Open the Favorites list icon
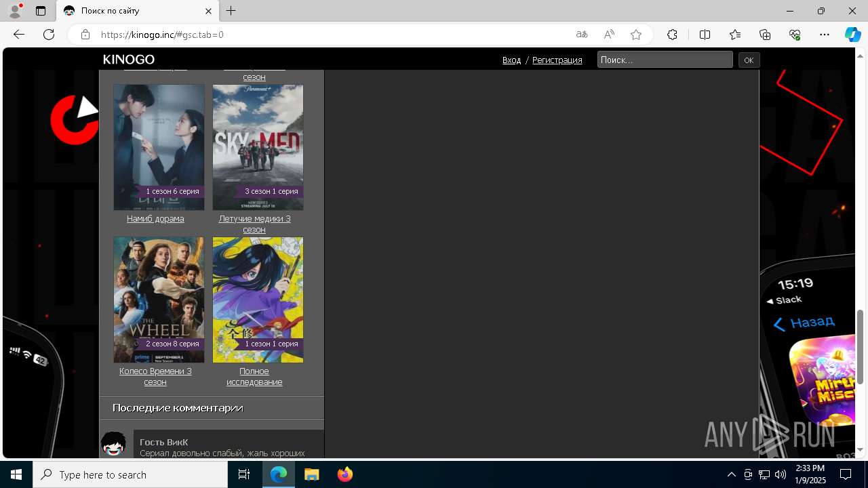Screen dimensions: 868x488 point(735,35)
